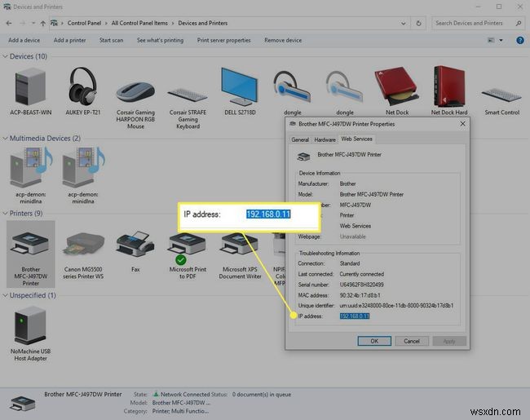The width and height of the screenshot is (530, 420).
Task: Click OK in Printer Properties dialog
Action: pos(374,341)
